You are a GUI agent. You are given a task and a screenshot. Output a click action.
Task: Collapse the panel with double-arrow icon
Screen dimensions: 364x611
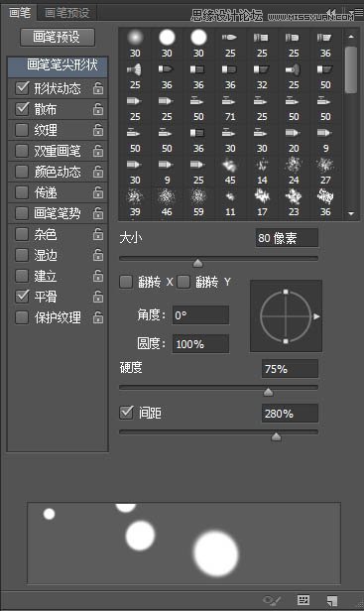coord(331,13)
